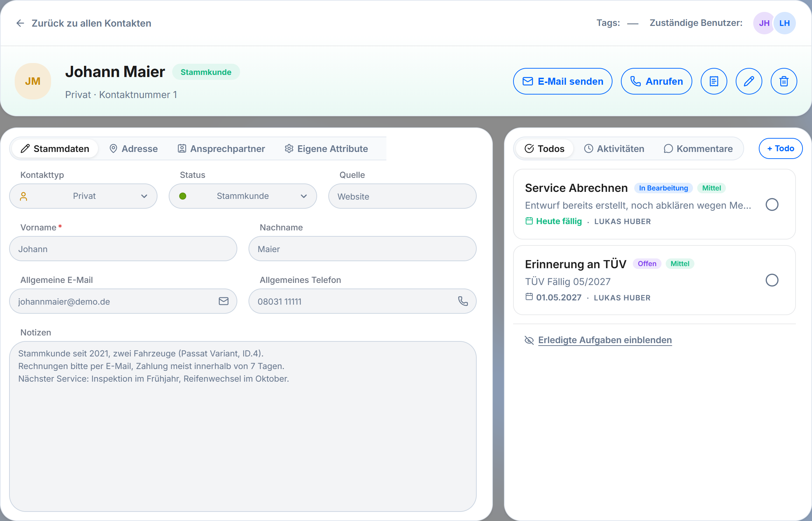Screen dimensions: 812x521
Task: Click the pencil edit contact icon
Action: [x=749, y=81]
